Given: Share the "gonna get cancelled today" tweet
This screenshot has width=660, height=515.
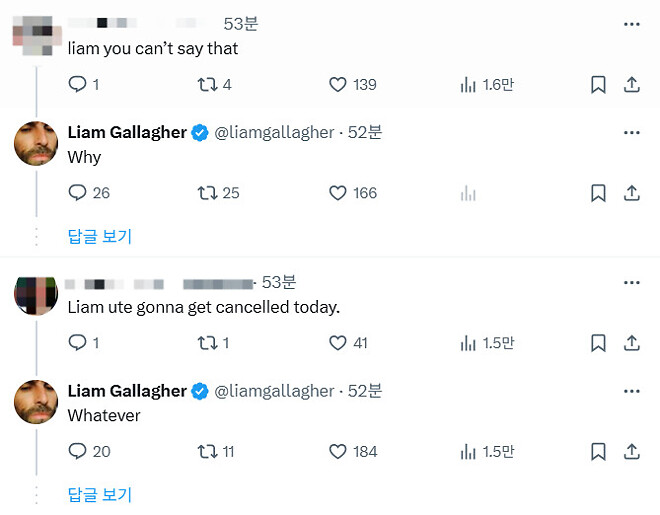Looking at the screenshot, I should tap(631, 343).
